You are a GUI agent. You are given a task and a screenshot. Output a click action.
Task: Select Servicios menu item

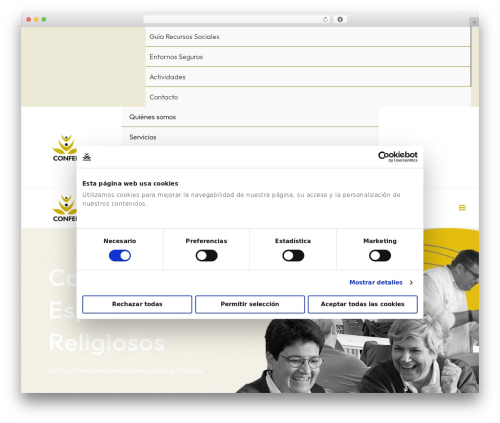pos(250,137)
